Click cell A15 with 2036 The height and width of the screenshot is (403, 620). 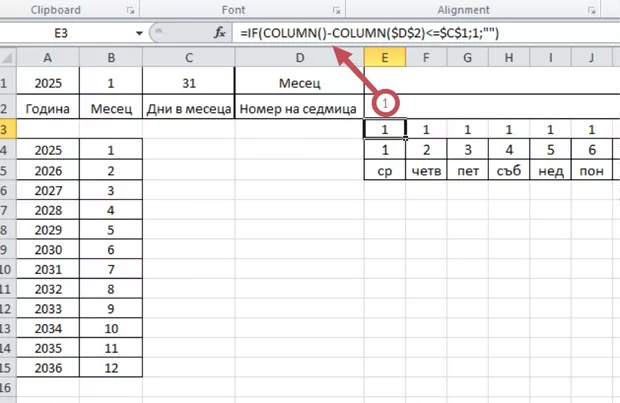tap(48, 368)
